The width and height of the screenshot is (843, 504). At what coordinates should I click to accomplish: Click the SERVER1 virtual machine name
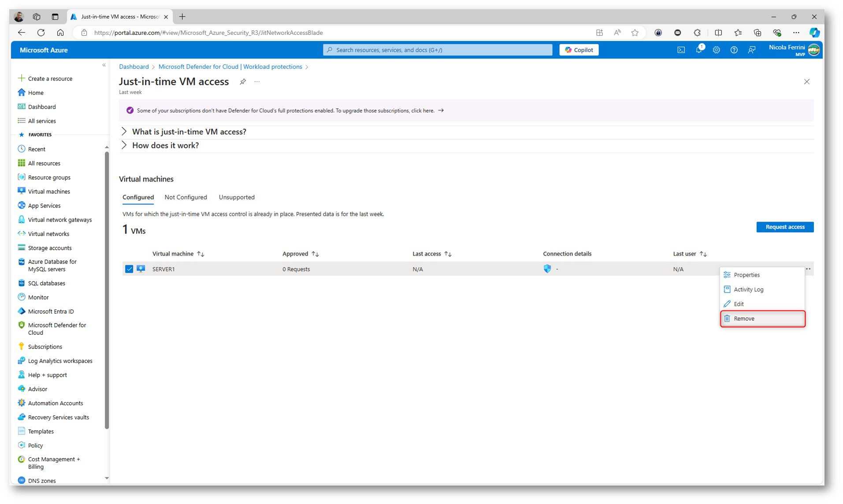pyautogui.click(x=163, y=269)
